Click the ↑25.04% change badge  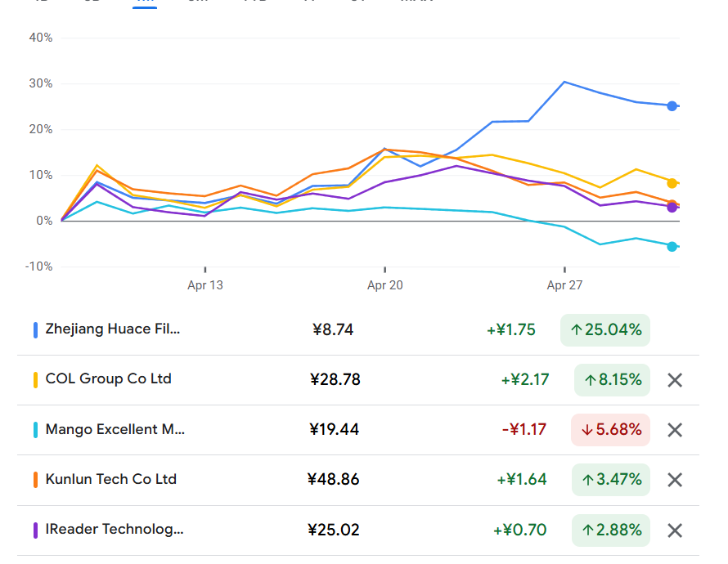point(605,330)
